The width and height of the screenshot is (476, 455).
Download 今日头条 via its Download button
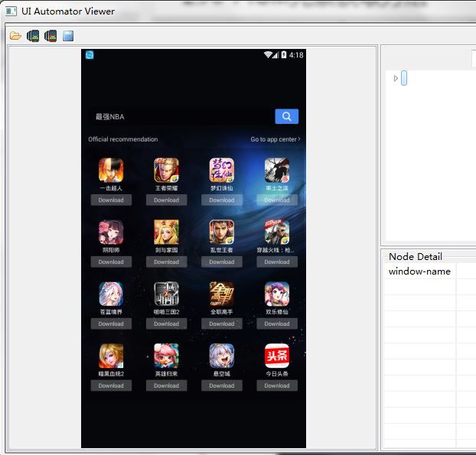(x=277, y=386)
